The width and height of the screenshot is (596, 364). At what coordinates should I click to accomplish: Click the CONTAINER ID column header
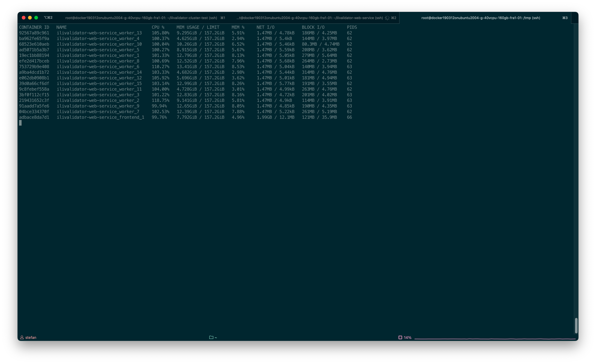[x=34, y=27]
